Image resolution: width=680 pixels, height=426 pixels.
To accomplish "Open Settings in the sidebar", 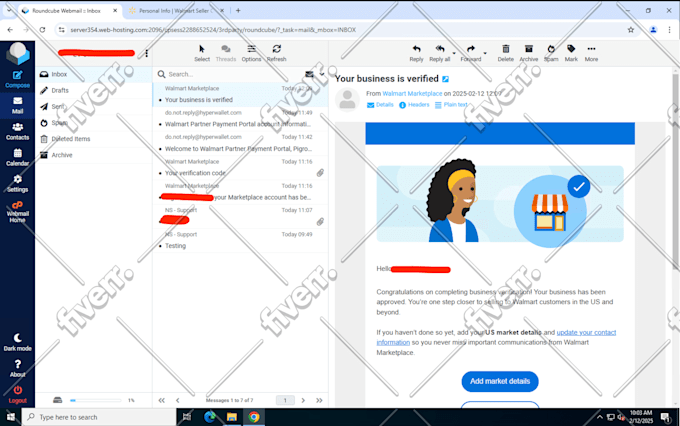I will [17, 184].
